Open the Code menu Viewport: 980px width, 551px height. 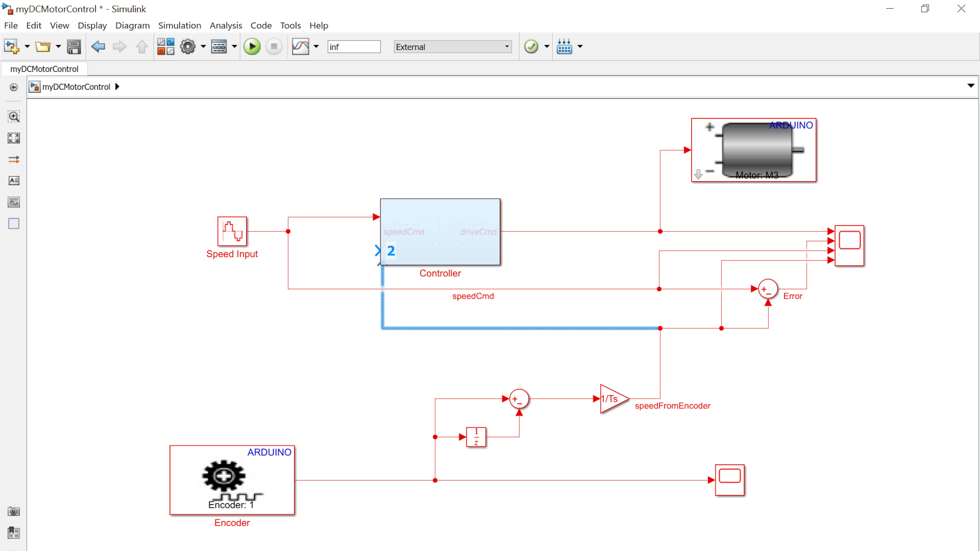point(261,25)
